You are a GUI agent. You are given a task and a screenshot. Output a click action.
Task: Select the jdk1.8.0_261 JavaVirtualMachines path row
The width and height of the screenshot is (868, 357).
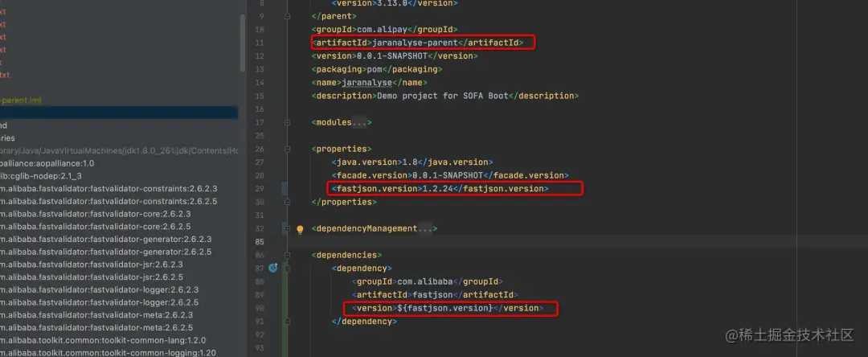coord(119,150)
